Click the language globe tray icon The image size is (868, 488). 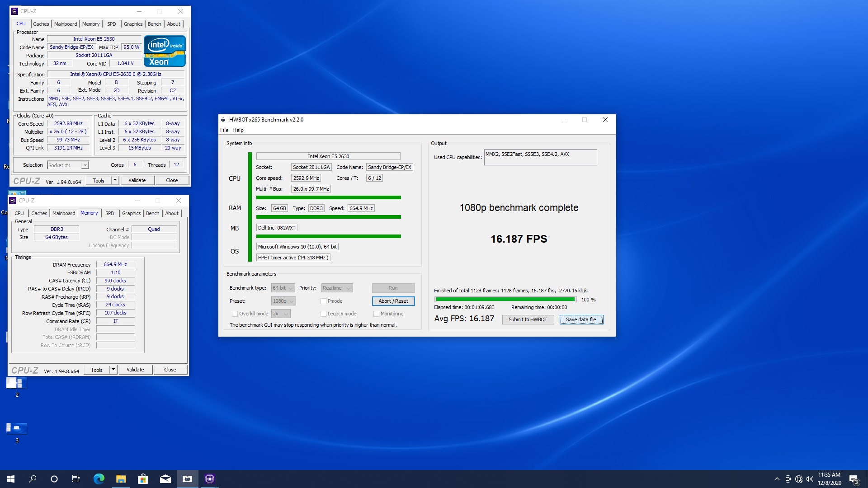799,479
